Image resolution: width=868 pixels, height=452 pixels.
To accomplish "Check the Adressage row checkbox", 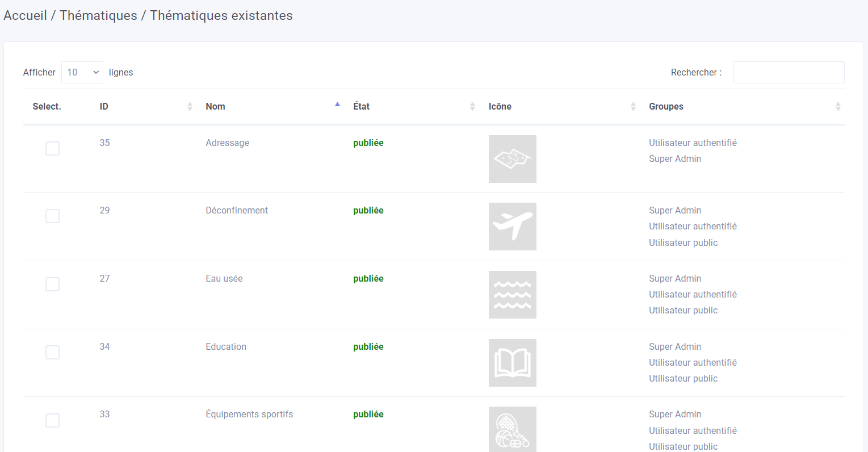I will point(52,148).
